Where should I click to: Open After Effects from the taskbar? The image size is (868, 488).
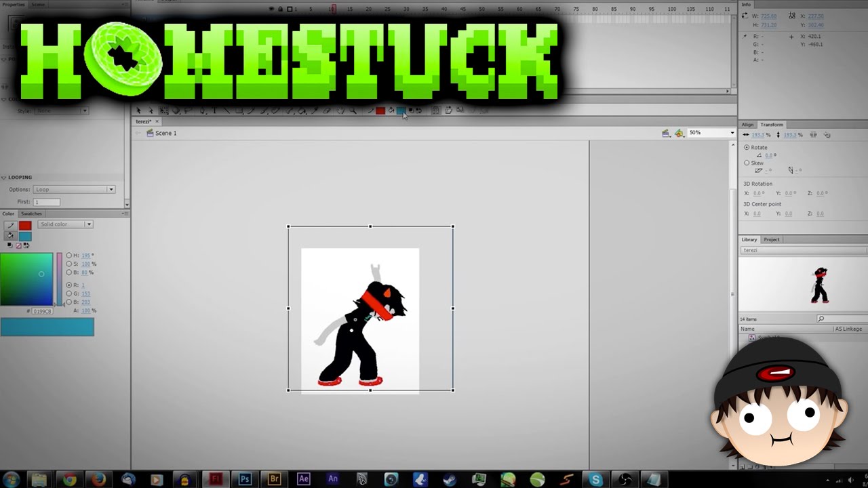303,479
